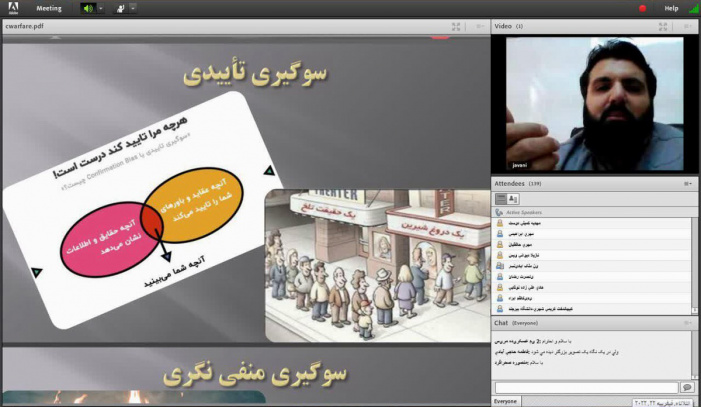Click the javani name label on video

[x=519, y=165]
